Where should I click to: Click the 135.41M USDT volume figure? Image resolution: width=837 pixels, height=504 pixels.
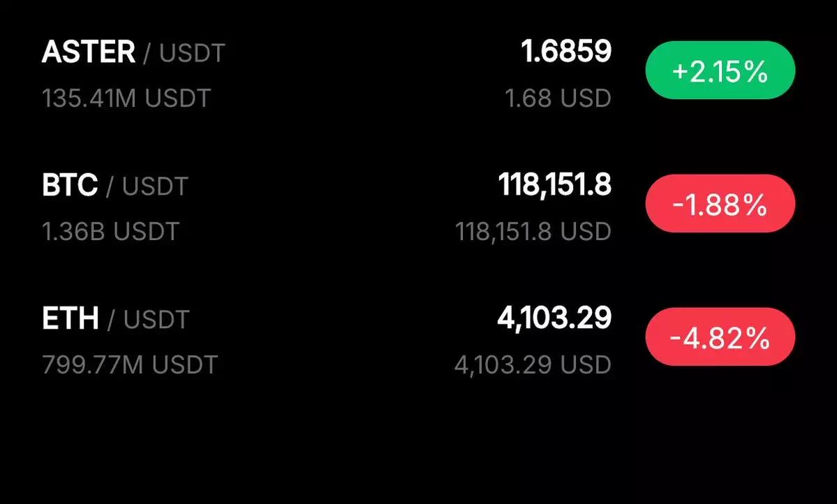click(126, 98)
